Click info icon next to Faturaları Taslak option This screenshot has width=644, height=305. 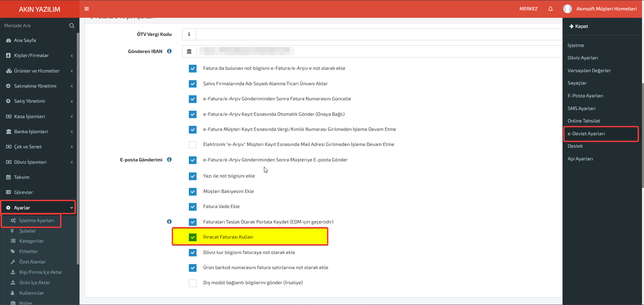(x=169, y=221)
